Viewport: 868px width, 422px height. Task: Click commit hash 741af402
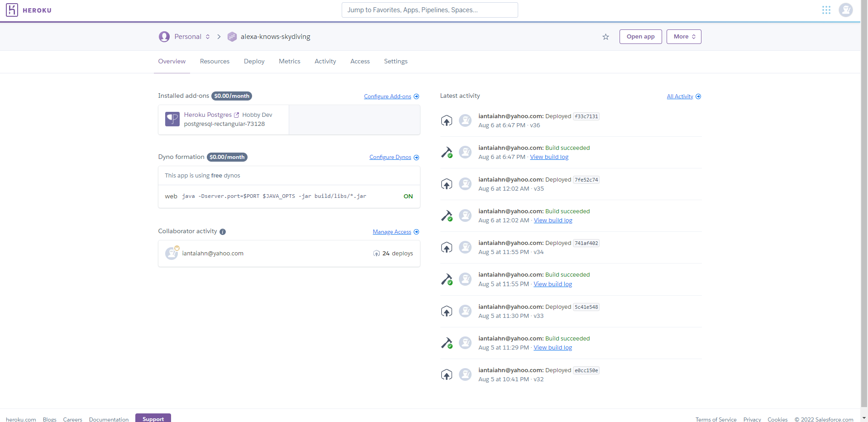coord(587,243)
